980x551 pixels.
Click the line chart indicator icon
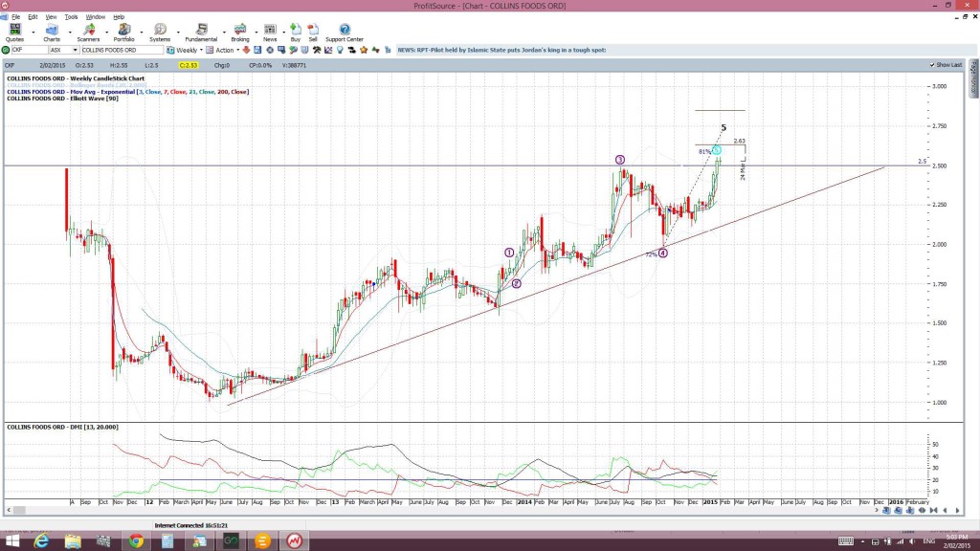point(328,50)
